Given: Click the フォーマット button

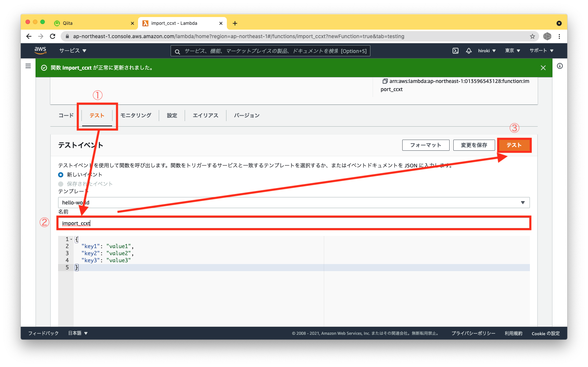Looking at the screenshot, I should tap(426, 145).
